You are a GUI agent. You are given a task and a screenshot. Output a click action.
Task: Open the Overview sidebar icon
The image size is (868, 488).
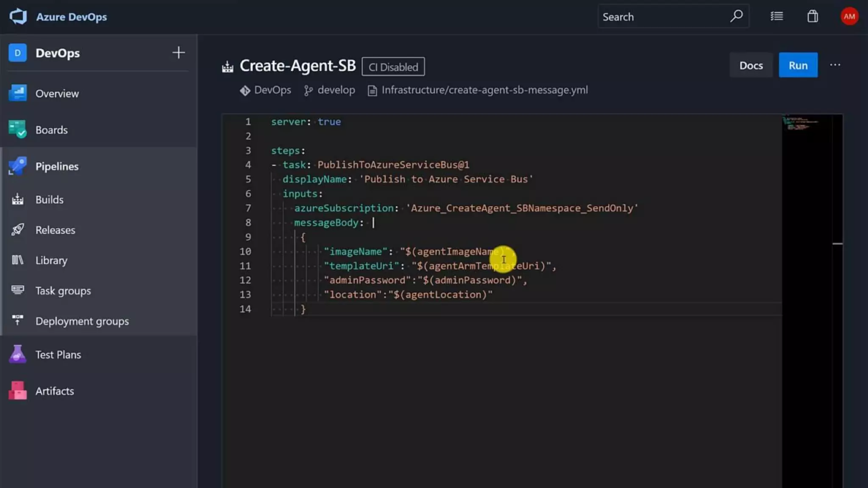(18, 93)
